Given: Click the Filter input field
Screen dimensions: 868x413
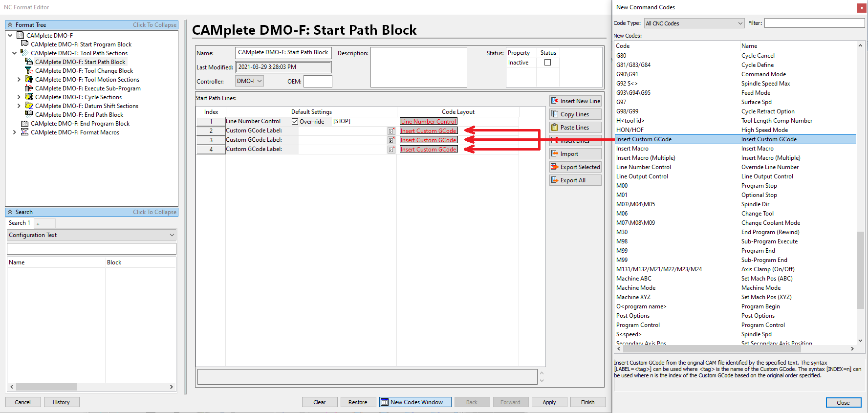Looking at the screenshot, I should point(815,23).
